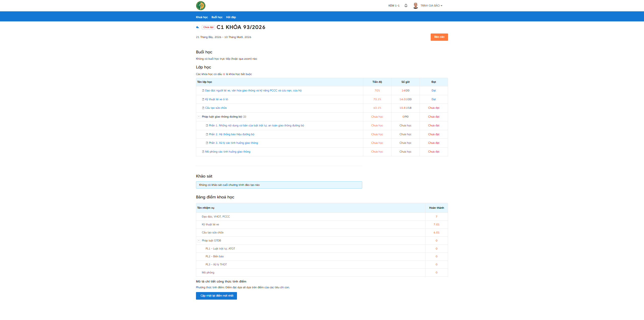
Task: Click the KÈM 1-1 label
Action: (394, 6)
